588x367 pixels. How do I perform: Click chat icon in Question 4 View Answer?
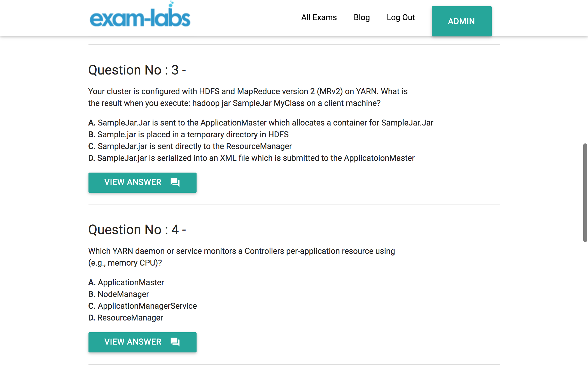(x=175, y=342)
